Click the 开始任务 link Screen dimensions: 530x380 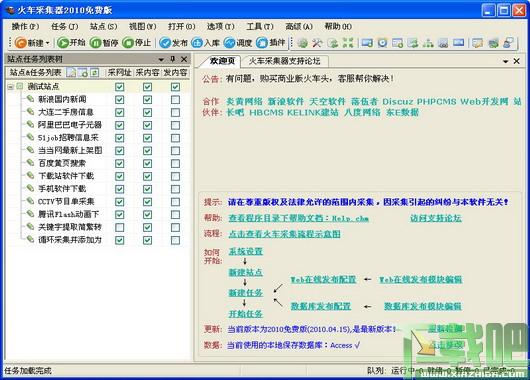pyautogui.click(x=246, y=314)
